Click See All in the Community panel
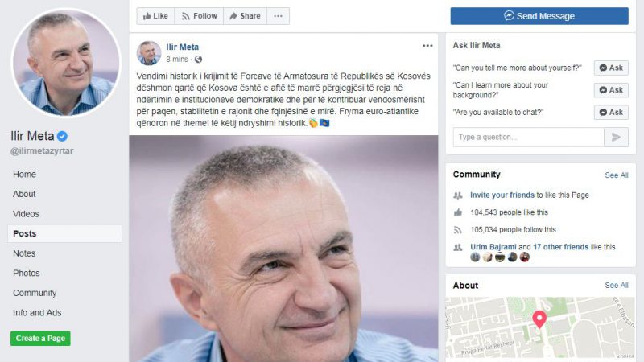Screen dimensions: 644x362 (617, 175)
